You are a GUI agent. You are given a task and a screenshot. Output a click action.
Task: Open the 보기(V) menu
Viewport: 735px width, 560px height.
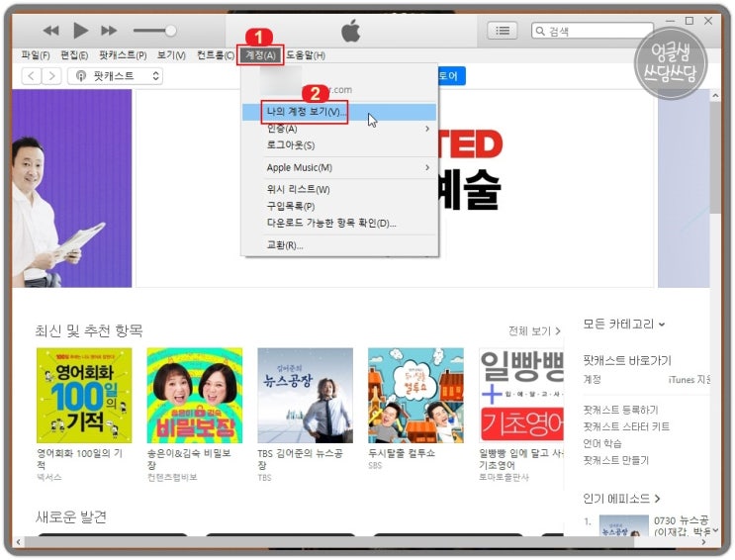coord(171,55)
